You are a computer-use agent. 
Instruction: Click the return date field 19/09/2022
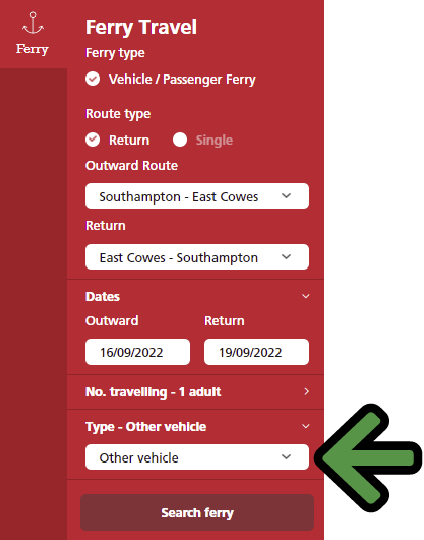click(256, 352)
